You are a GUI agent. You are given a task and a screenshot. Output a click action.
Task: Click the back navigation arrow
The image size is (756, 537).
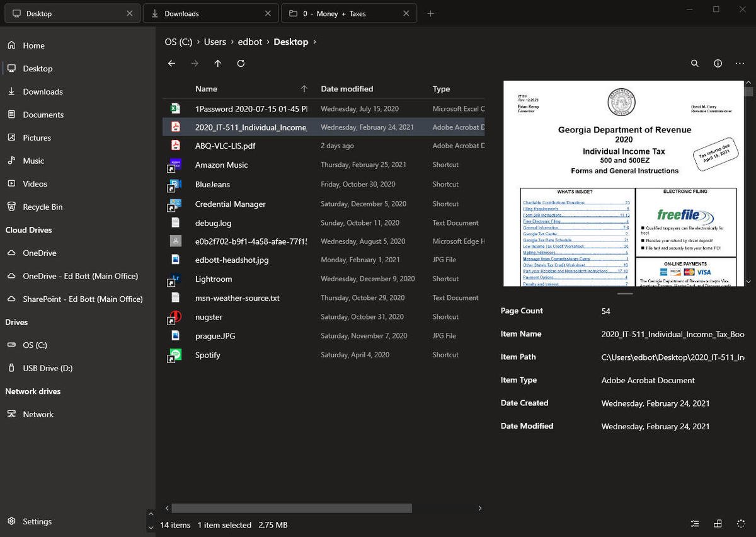point(172,64)
